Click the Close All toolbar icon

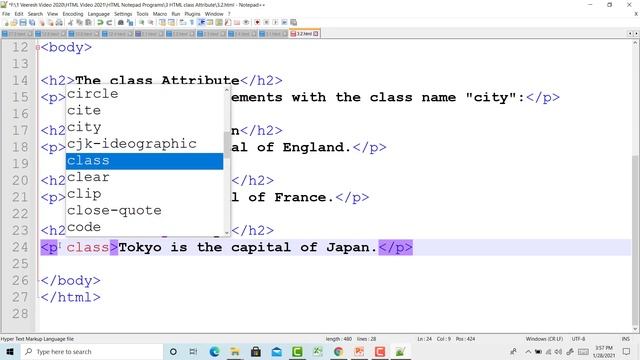(x=50, y=22)
